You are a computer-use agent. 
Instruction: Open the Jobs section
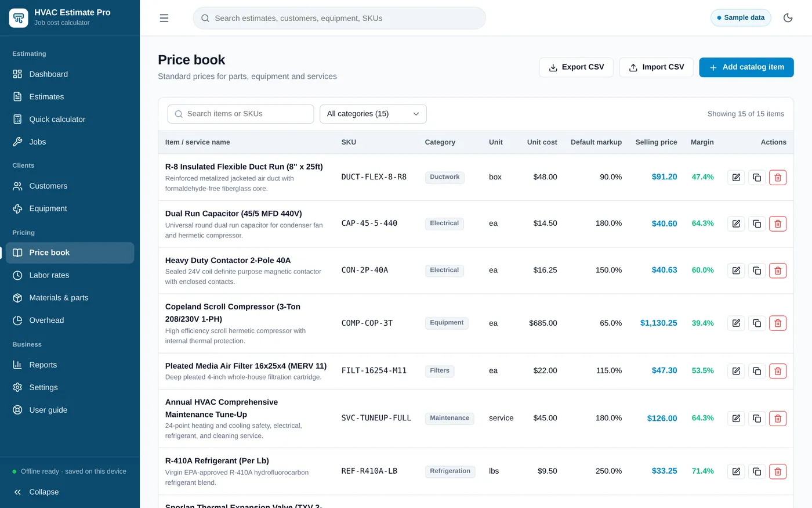pos(70,142)
